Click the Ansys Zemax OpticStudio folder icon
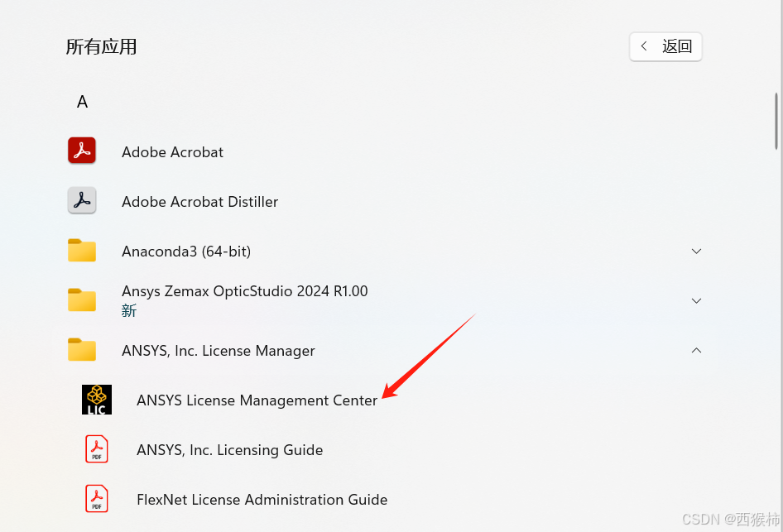Viewport: 783px width, 532px height. pos(82,300)
